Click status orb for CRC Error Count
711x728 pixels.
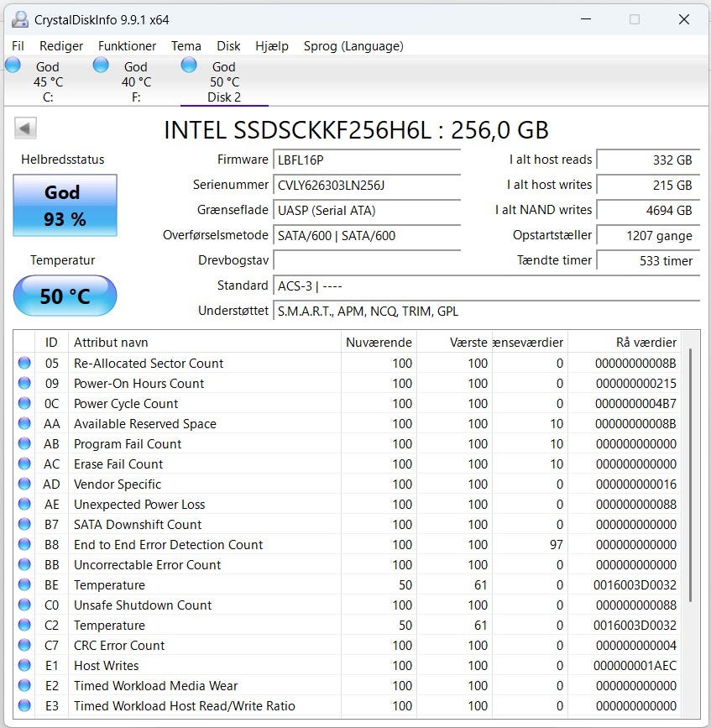[24, 645]
